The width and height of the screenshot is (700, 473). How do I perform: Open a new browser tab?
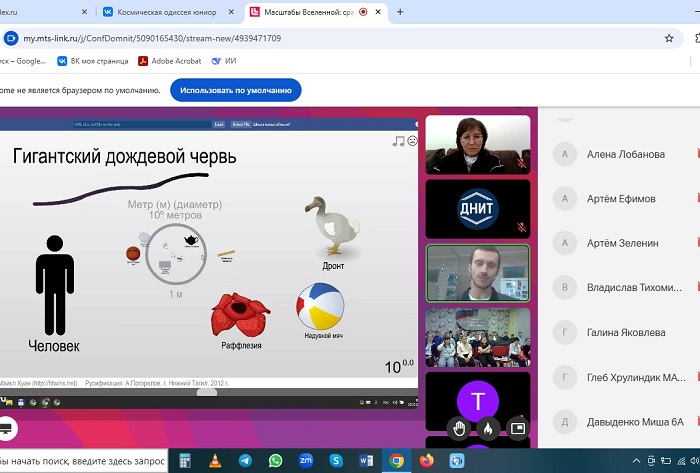tap(401, 12)
